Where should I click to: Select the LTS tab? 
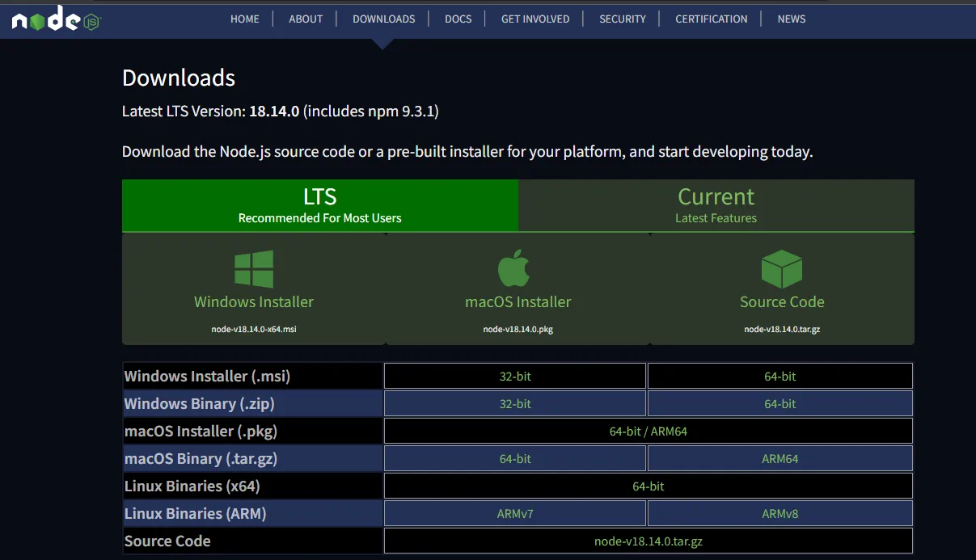pos(320,204)
